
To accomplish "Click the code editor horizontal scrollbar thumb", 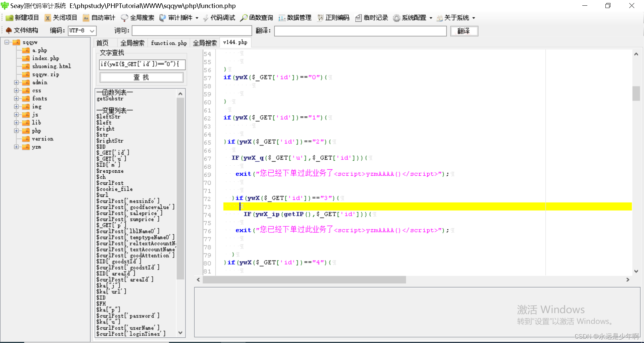I will tap(304, 280).
